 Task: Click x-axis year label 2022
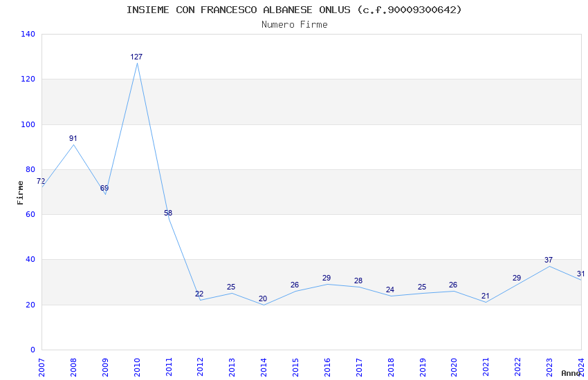click(518, 368)
